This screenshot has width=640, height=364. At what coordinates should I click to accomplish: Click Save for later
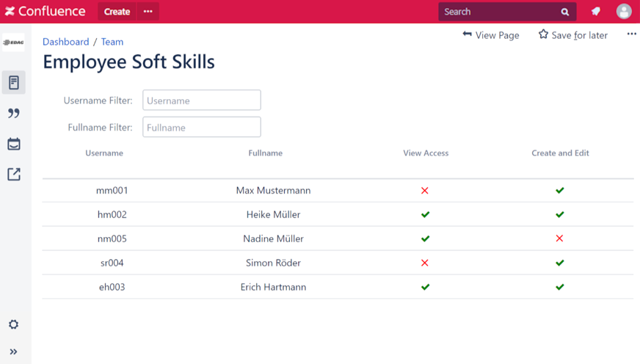pos(572,35)
